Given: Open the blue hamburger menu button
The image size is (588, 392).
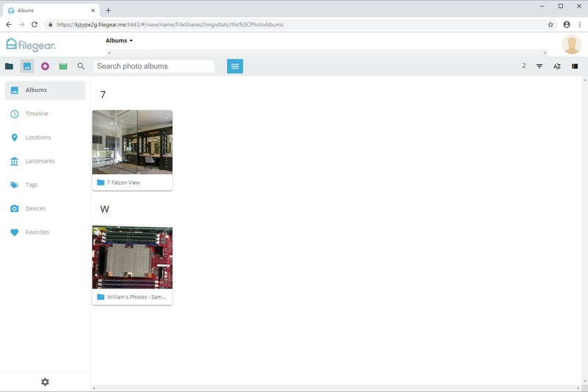Looking at the screenshot, I should [x=234, y=66].
